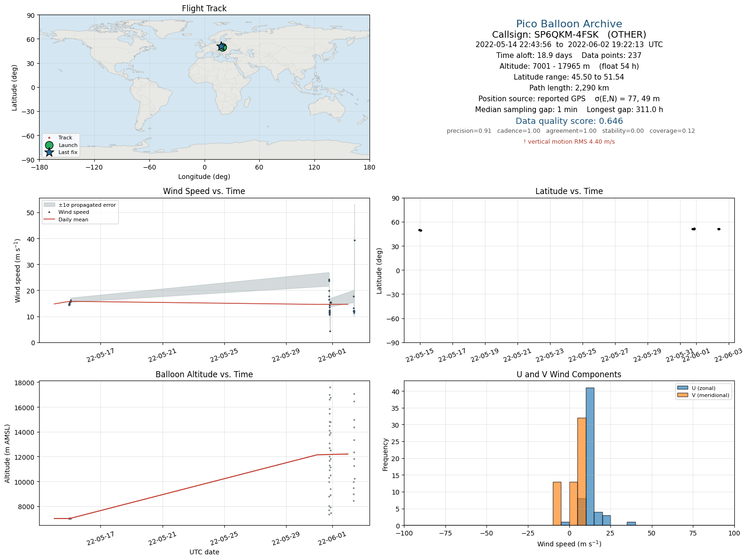Click the wind speed outlier point near 39 m/s
Image resolution: width=748 pixels, height=560 pixels.
pyautogui.click(x=354, y=240)
